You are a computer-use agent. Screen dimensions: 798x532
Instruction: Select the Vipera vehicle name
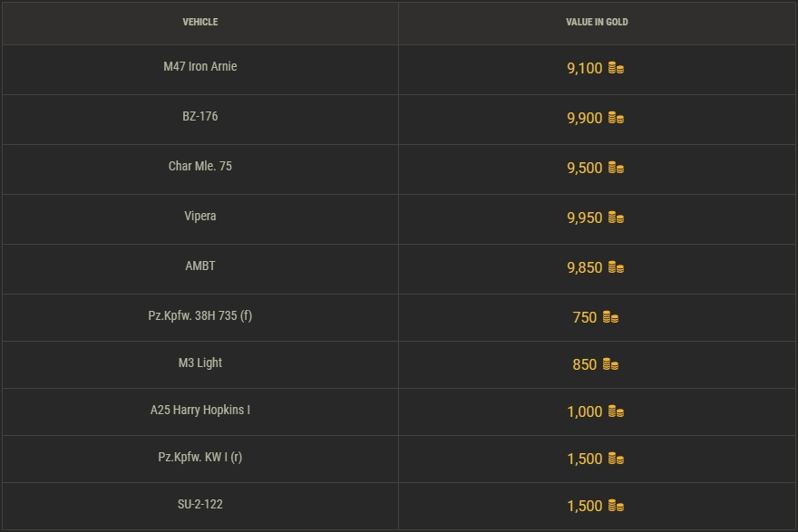click(x=199, y=217)
